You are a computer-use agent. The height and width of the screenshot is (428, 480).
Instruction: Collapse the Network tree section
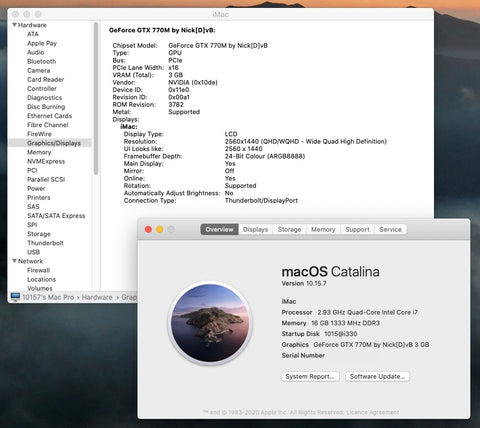click(x=15, y=261)
